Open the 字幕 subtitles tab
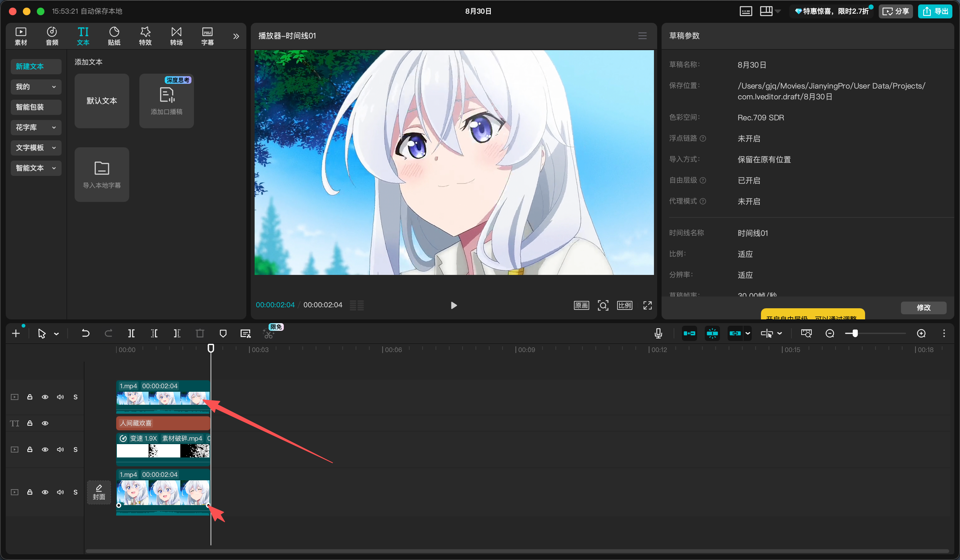This screenshot has height=560, width=960. click(x=207, y=36)
